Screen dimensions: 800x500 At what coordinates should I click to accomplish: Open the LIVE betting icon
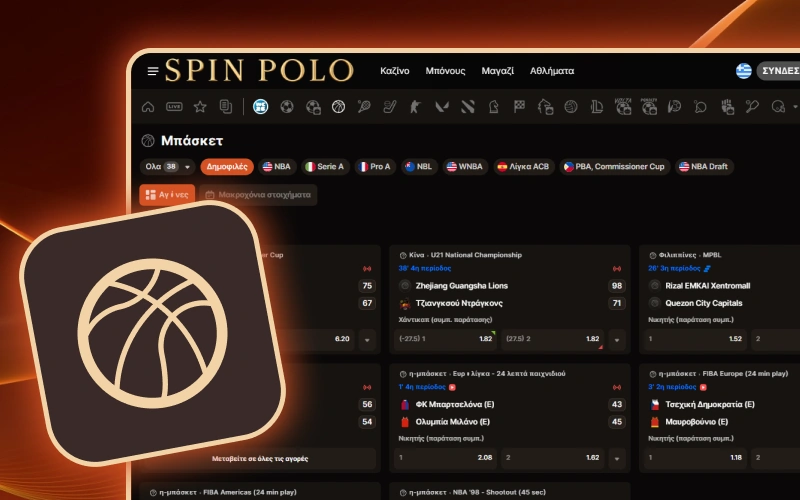(x=174, y=107)
